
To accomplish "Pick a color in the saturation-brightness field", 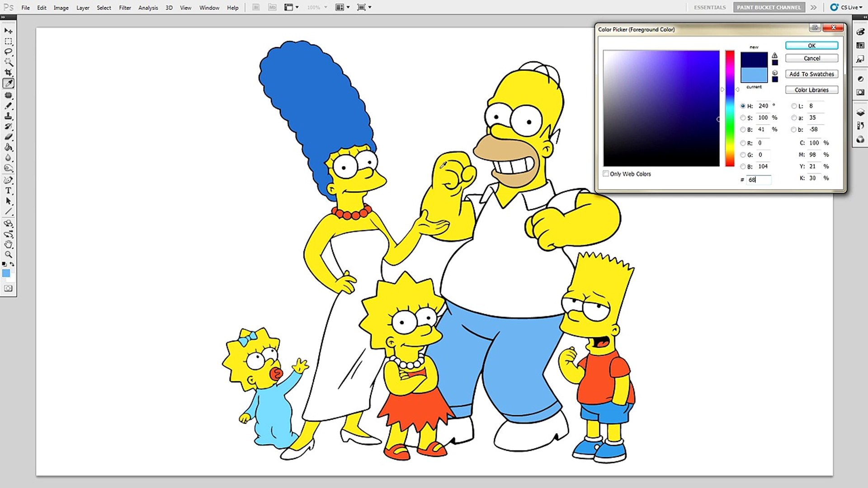I will [661, 108].
